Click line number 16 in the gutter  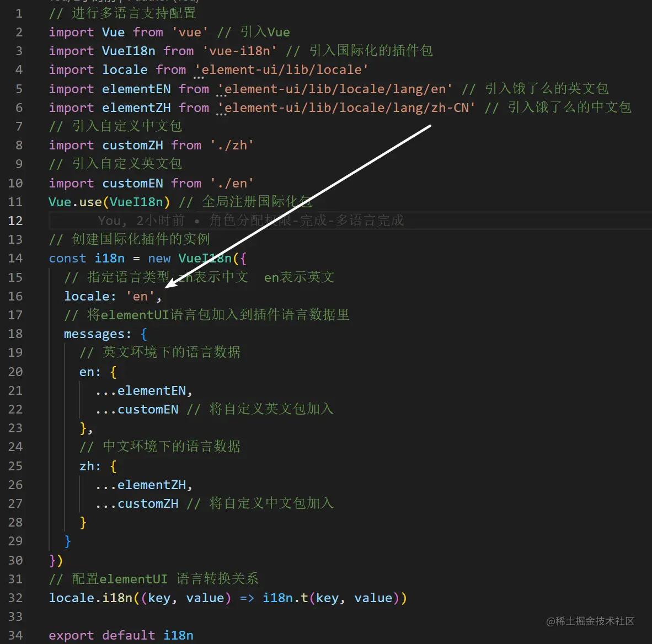(x=15, y=296)
